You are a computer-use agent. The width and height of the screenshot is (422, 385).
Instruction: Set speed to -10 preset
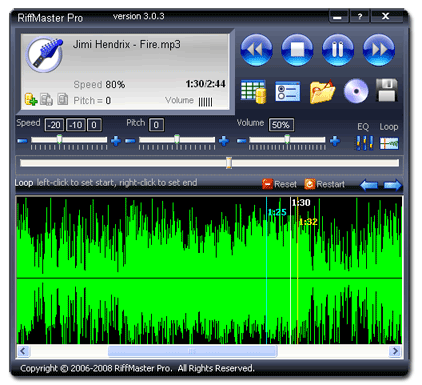76,125
